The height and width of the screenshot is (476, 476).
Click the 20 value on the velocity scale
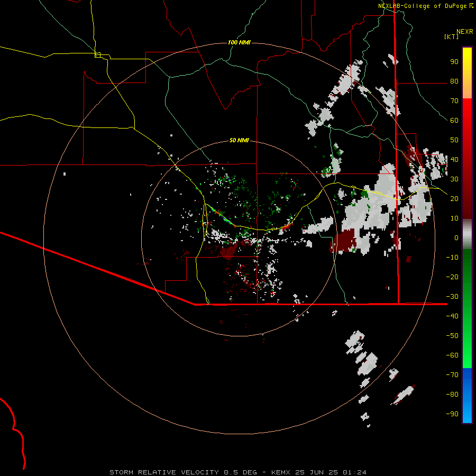(454, 199)
